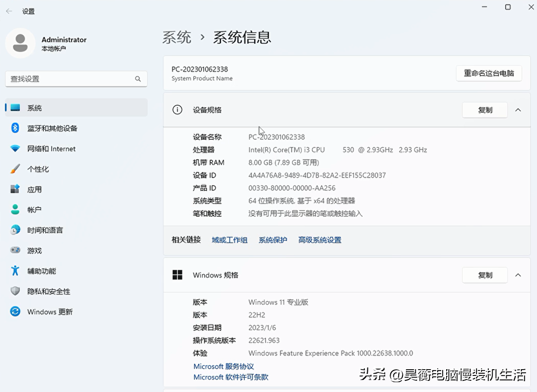
Task: Click Windows 11 专业版 edition text
Action: coord(278,303)
